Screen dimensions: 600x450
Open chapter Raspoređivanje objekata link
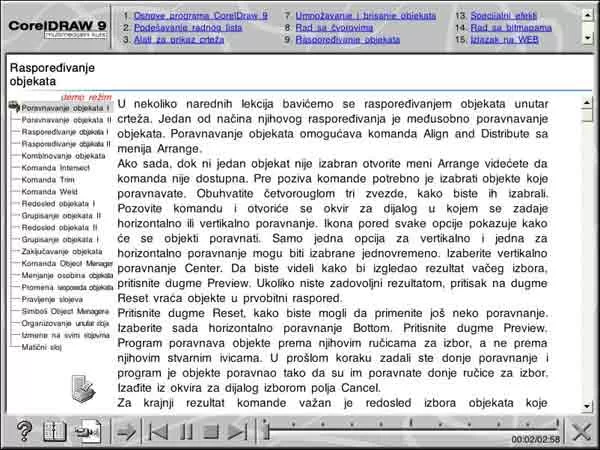coord(347,39)
